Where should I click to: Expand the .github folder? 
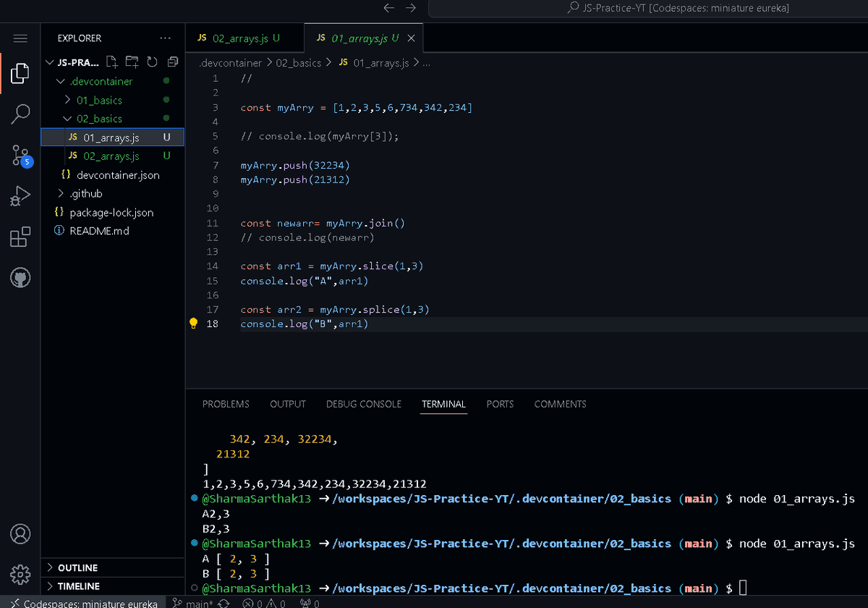click(86, 193)
